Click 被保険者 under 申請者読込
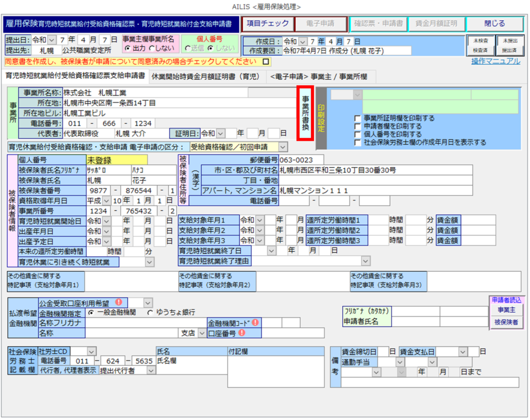Image resolution: width=530 pixels, height=420 pixels. tap(507, 322)
